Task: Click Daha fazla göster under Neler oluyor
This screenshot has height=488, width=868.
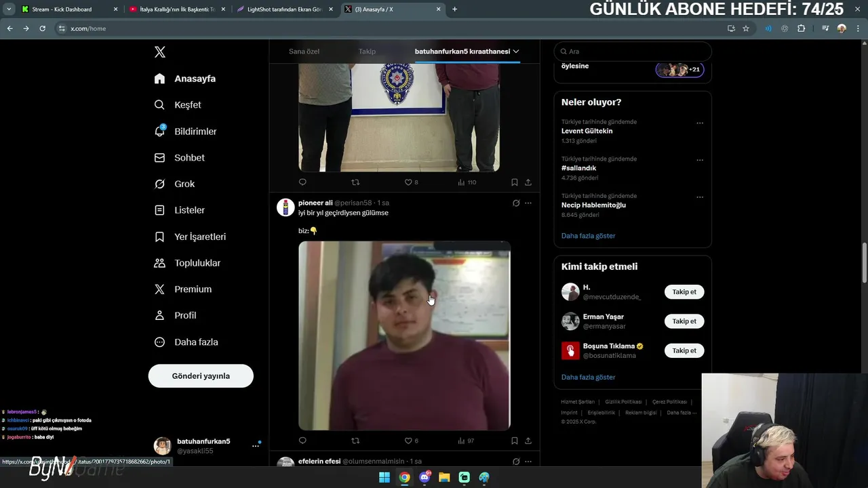Action: click(588, 236)
